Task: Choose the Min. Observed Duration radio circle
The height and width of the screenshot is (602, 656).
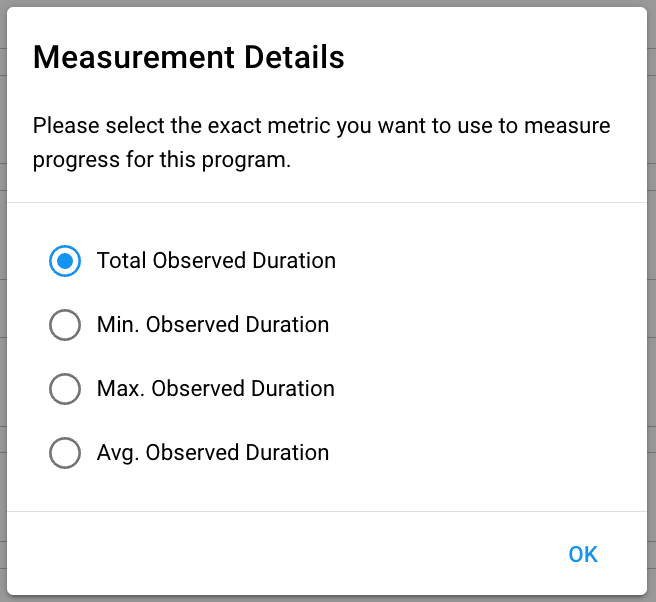Action: click(x=65, y=325)
